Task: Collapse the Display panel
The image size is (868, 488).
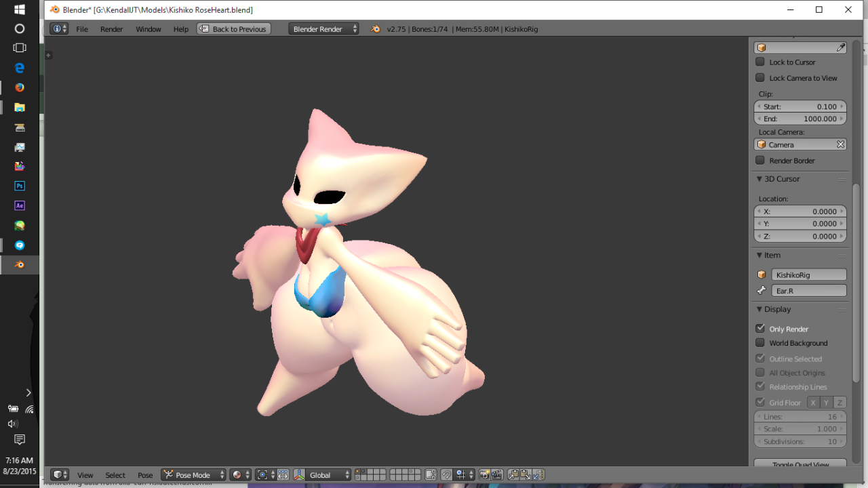Action: pos(759,309)
